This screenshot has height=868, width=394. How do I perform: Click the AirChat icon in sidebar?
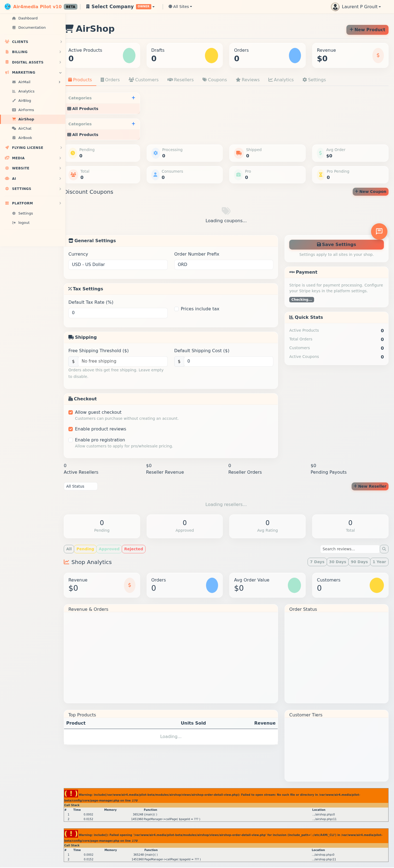point(14,128)
